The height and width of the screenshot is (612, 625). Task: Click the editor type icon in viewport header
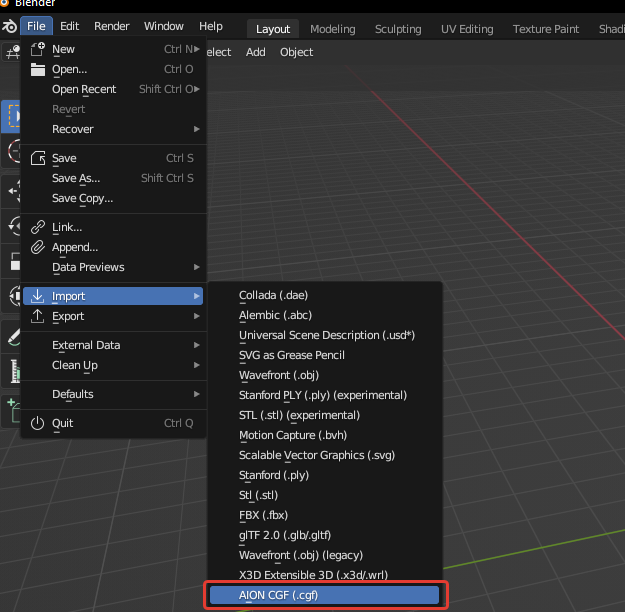[12, 52]
